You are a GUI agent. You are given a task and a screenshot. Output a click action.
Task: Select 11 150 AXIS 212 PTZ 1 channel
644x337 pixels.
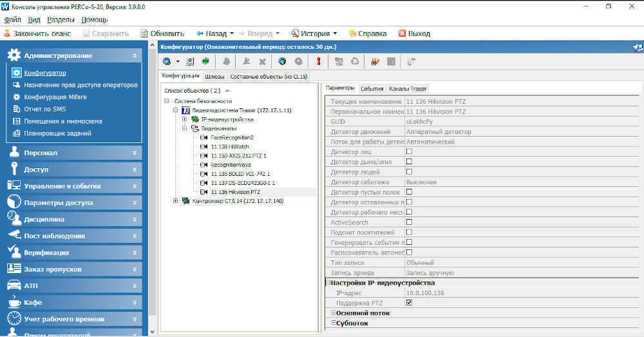[x=238, y=155]
